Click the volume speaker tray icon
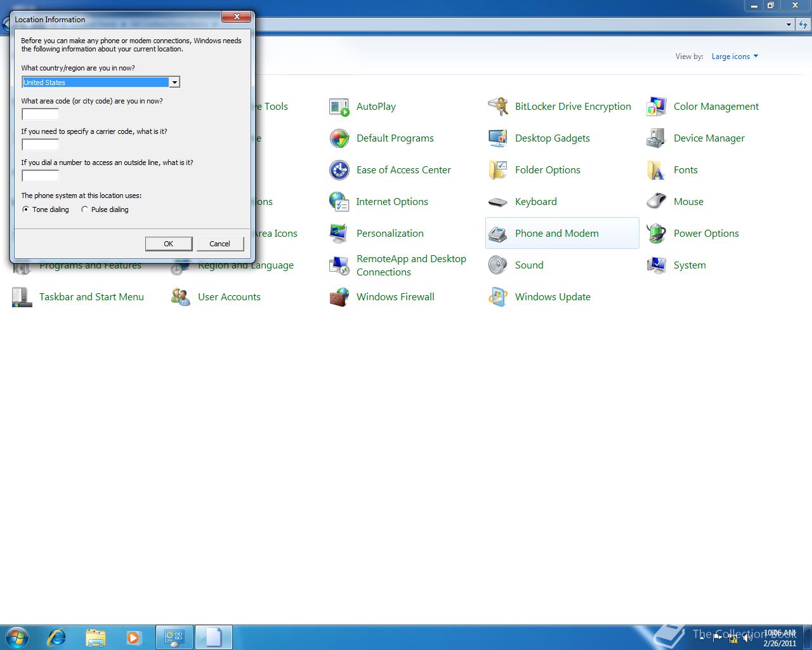 click(x=747, y=638)
